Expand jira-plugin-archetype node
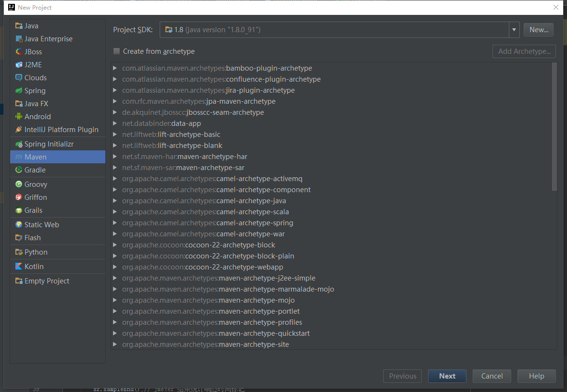The height and width of the screenshot is (392, 567). pyautogui.click(x=114, y=90)
